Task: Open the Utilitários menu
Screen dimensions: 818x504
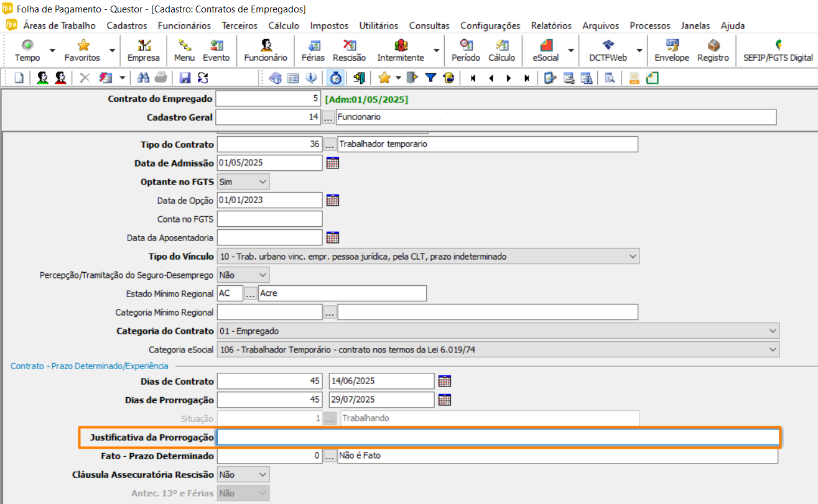Action: (378, 25)
